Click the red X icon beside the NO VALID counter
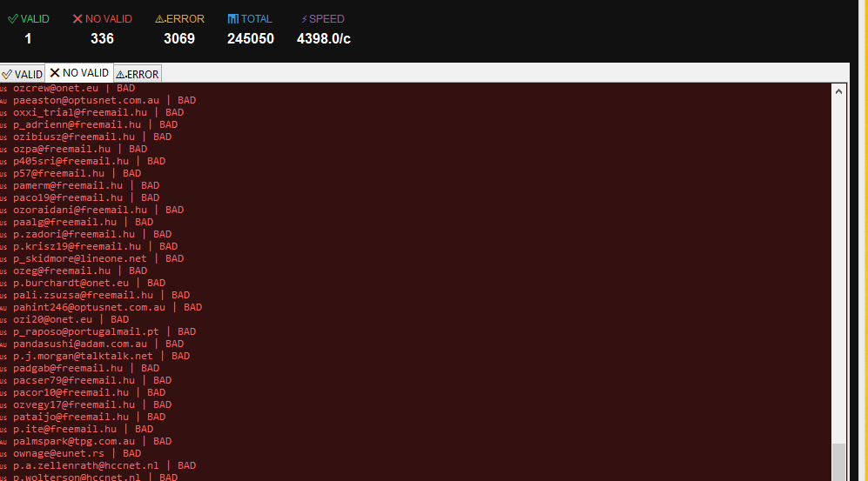Viewport: 868px width, 481px height. (x=77, y=19)
